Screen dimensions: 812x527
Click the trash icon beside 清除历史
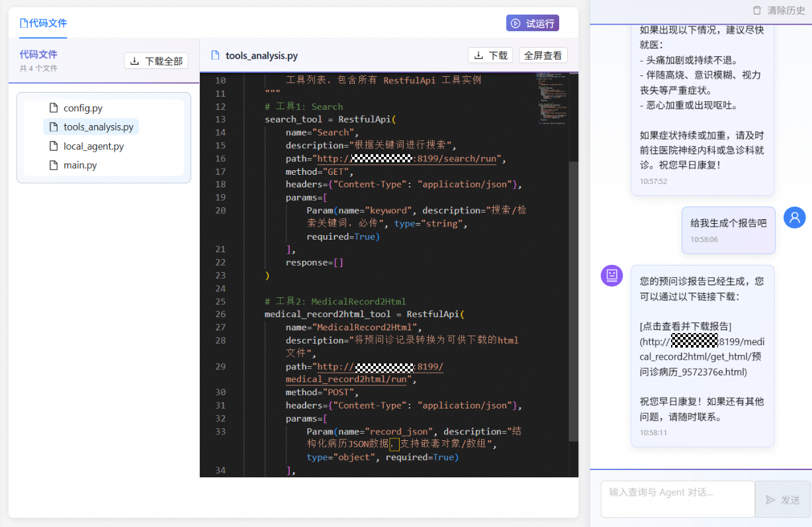point(757,11)
